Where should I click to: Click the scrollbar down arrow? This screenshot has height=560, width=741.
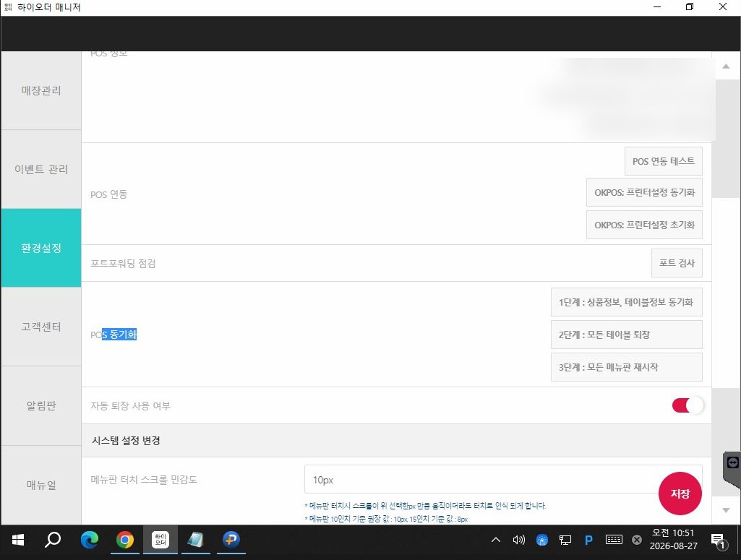click(x=726, y=510)
